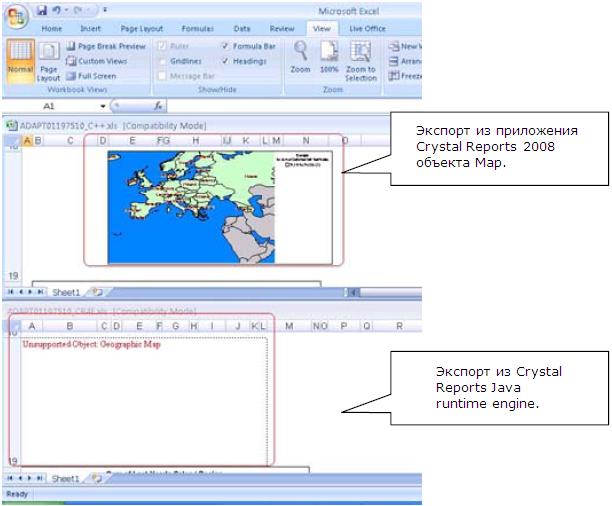Viewport: 612px width, 506px height.
Task: Open the Home ribbon tab
Action: 52,29
